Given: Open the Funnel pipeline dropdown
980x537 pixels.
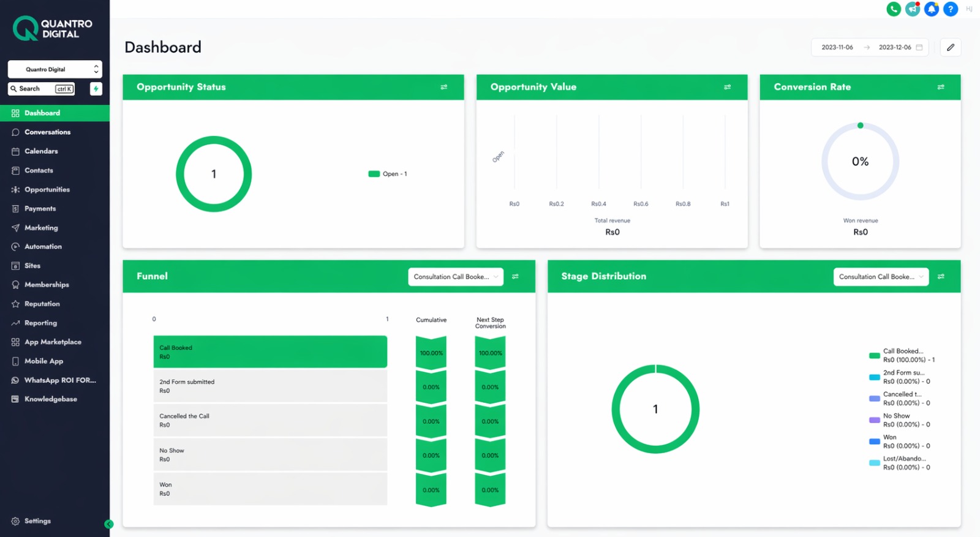Looking at the screenshot, I should [x=456, y=277].
